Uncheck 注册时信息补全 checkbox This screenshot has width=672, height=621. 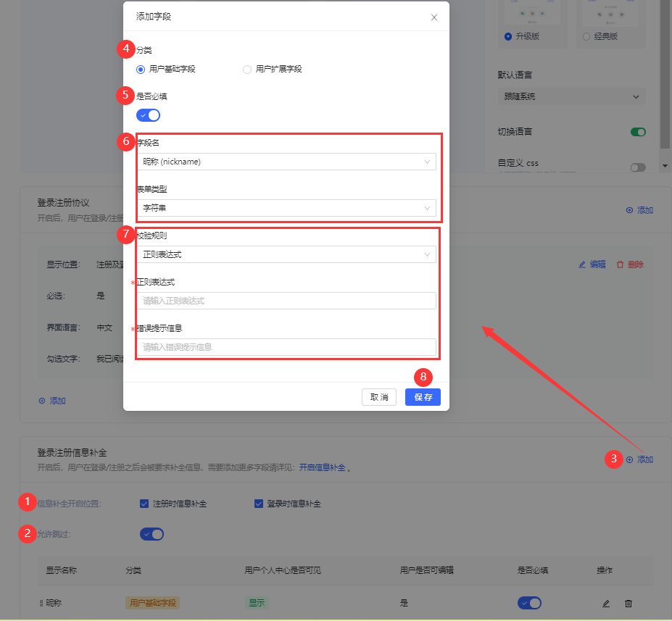pyautogui.click(x=144, y=504)
